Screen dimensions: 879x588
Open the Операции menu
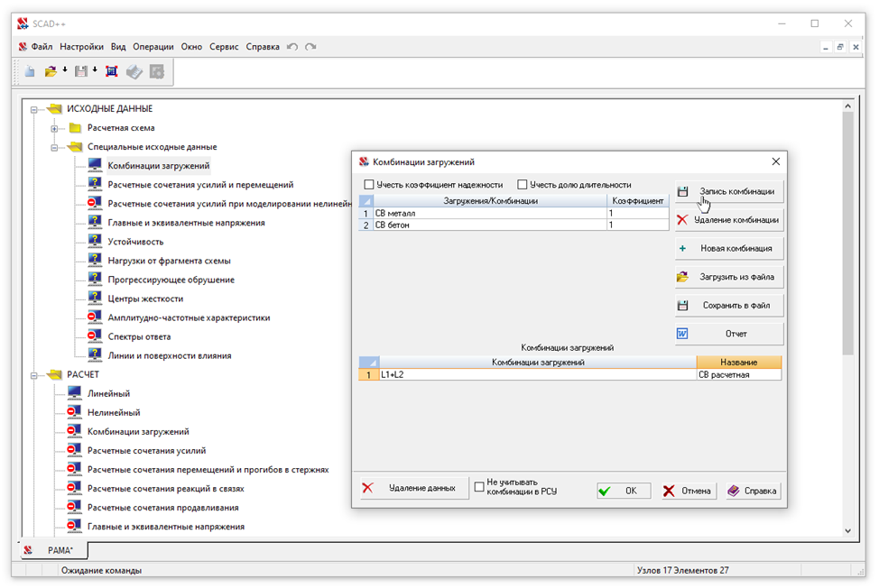tap(153, 47)
